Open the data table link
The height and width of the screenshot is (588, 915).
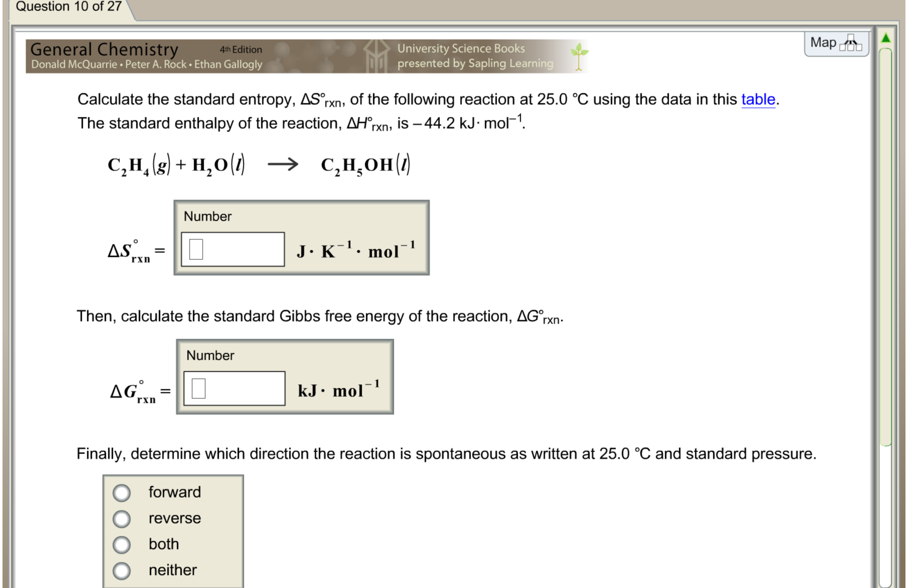[x=758, y=99]
